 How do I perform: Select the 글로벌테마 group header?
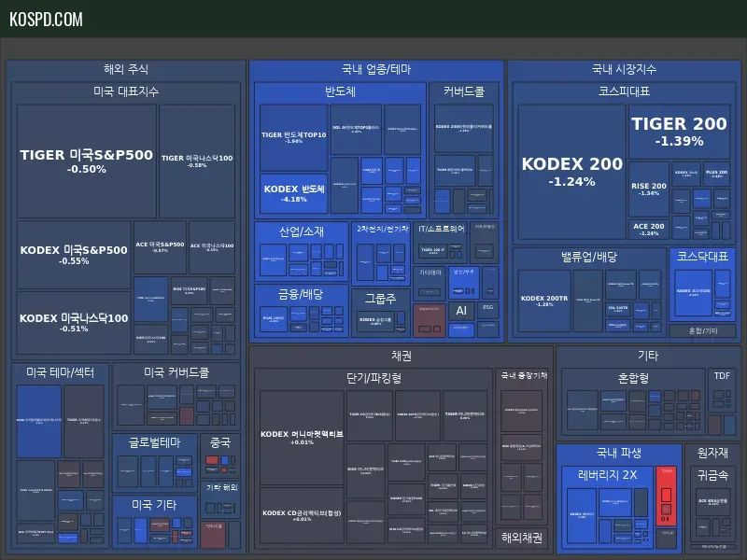coord(154,442)
